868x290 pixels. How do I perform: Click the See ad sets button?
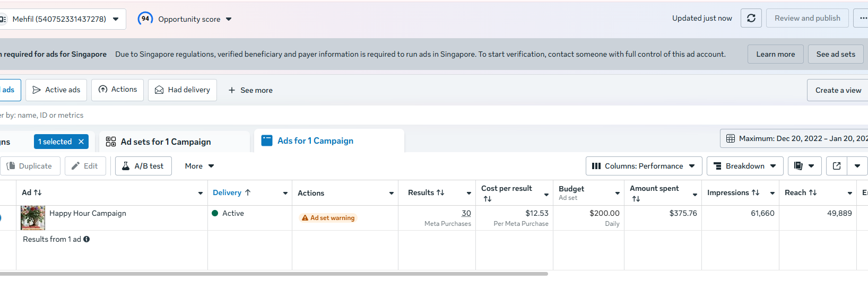(x=836, y=54)
